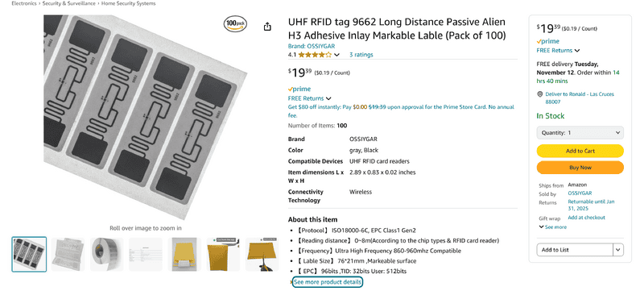Select the specification sheet thumbnail
The width and height of the screenshot is (644, 291).
coord(146,254)
